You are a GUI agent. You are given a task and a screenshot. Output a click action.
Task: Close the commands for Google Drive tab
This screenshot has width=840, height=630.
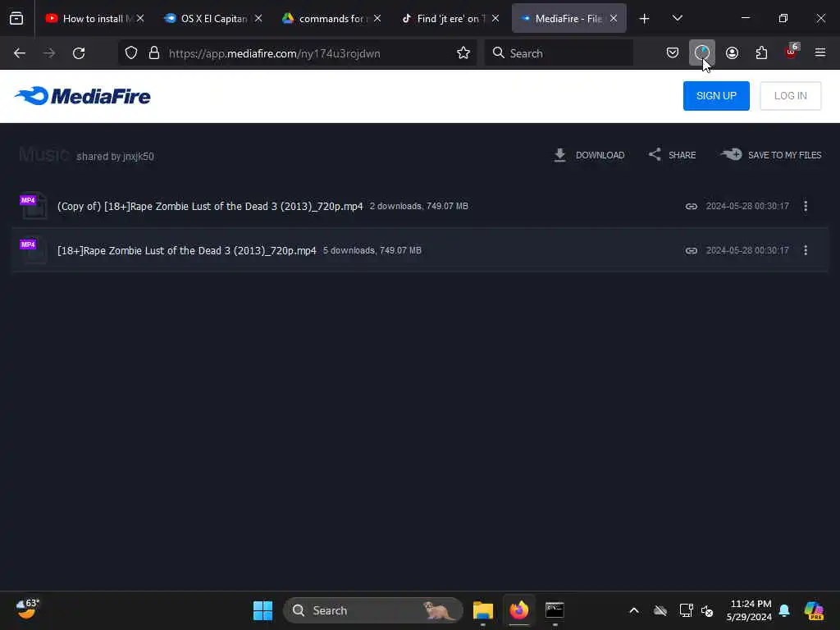(x=377, y=18)
